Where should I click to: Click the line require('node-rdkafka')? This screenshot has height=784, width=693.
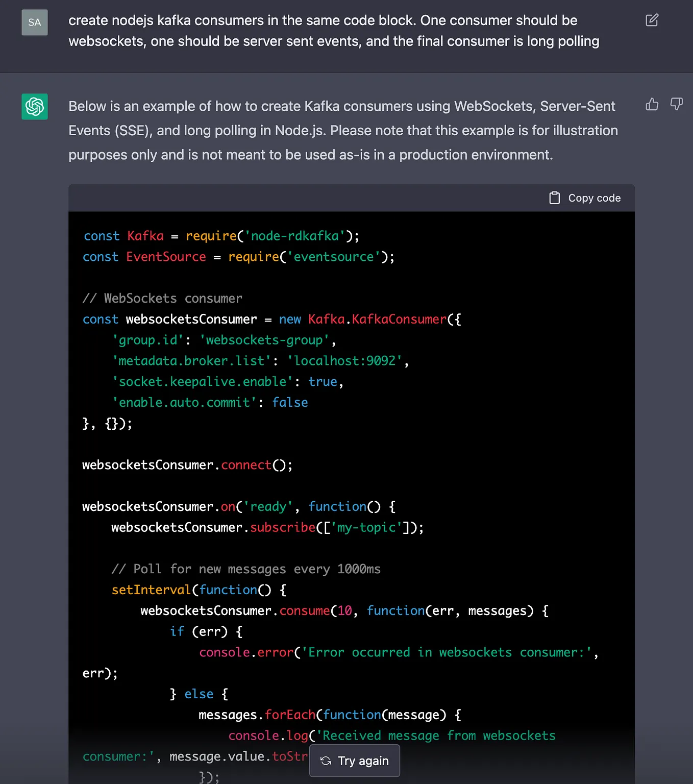coord(221,236)
